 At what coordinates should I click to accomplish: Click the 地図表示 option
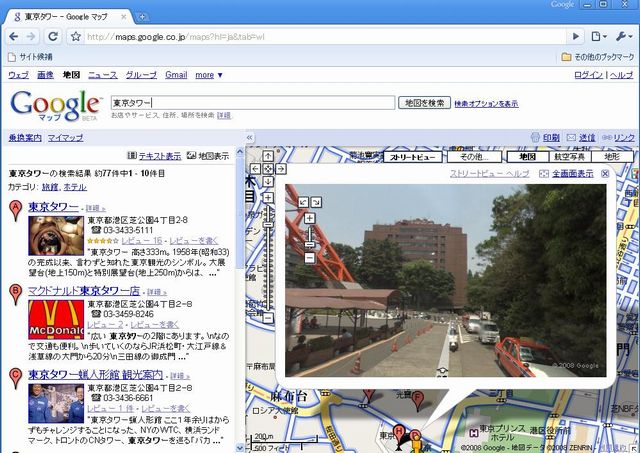coord(208,156)
